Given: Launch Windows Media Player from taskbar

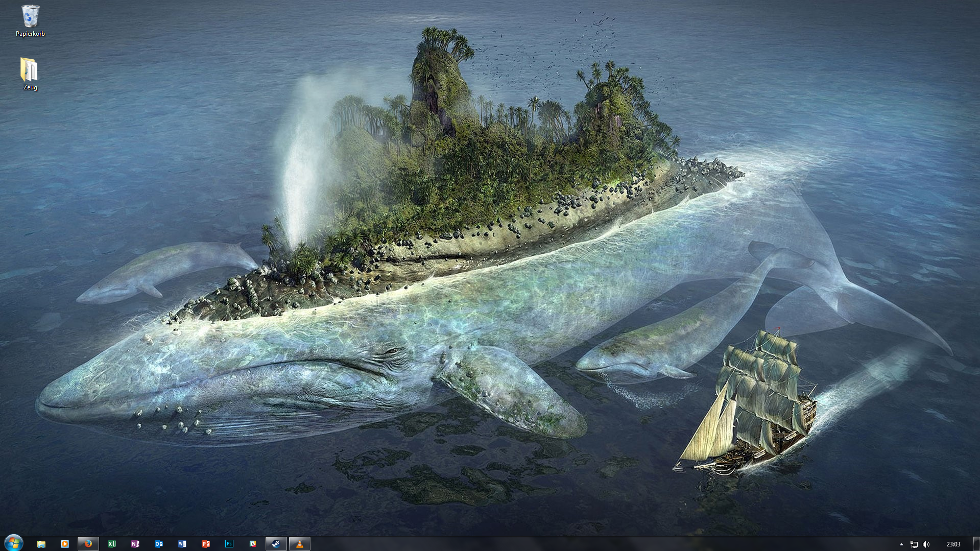Looking at the screenshot, I should 65,544.
